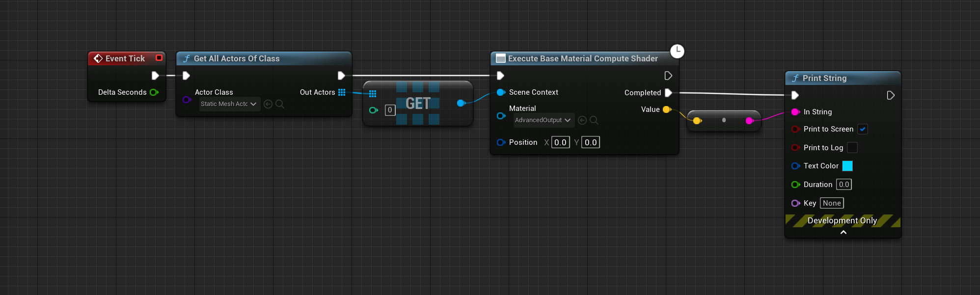Click the GET node output pin
980x295 pixels.
point(461,103)
